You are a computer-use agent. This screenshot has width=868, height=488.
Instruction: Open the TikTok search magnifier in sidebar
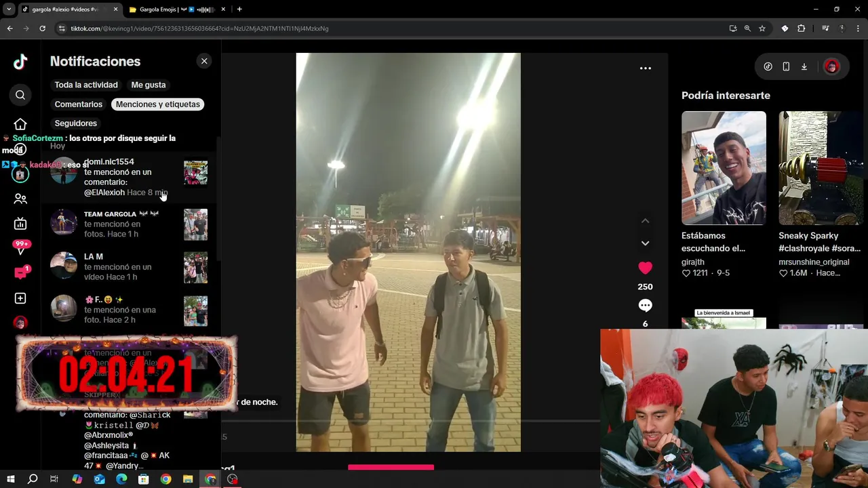click(20, 95)
